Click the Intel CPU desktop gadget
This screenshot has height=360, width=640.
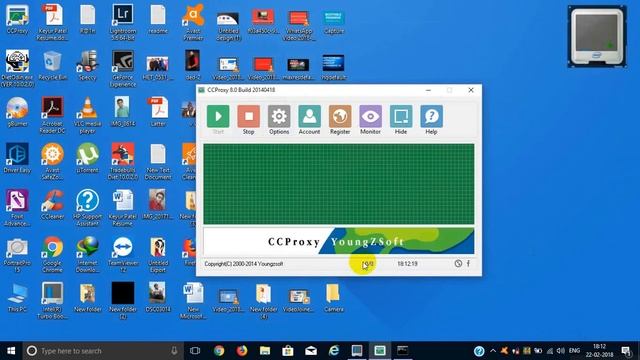[597, 36]
